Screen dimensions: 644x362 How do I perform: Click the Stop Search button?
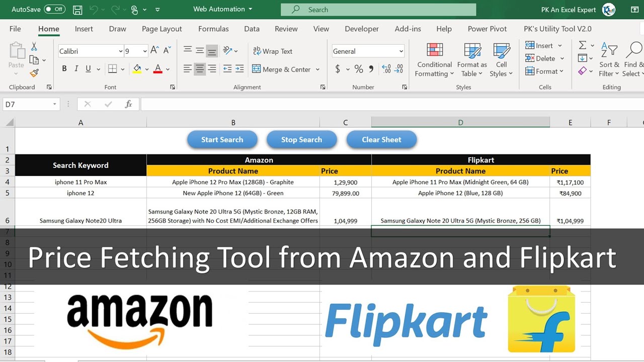click(x=302, y=140)
